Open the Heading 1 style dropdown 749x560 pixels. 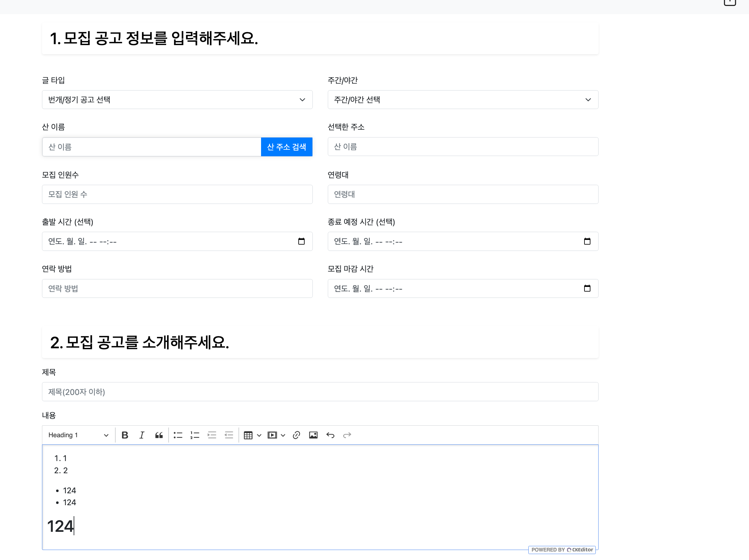pos(78,435)
